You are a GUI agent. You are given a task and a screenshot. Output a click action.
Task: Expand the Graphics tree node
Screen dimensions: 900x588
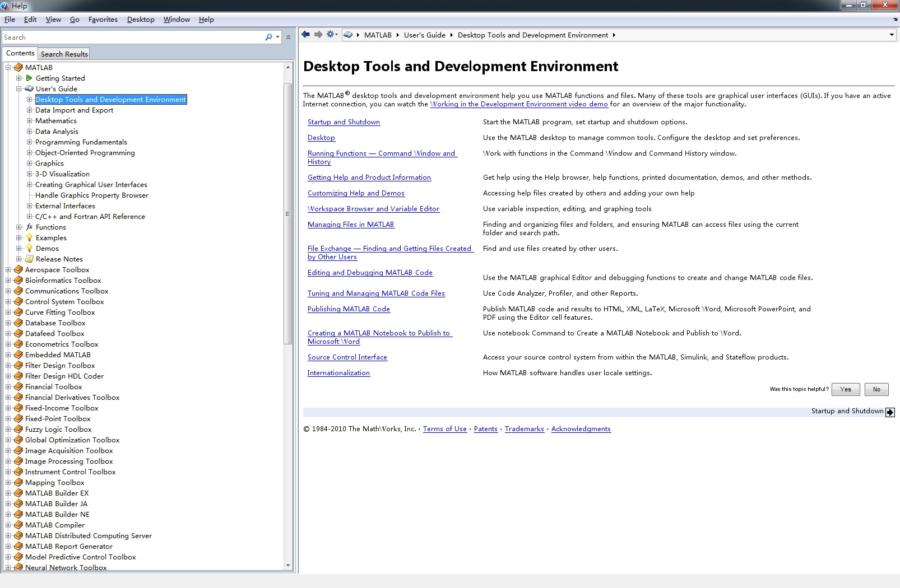[x=30, y=163]
